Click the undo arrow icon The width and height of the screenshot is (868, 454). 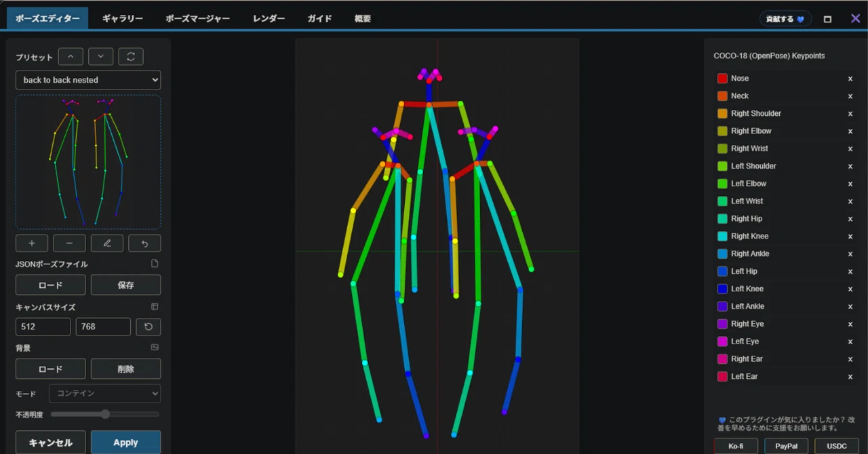[144, 243]
